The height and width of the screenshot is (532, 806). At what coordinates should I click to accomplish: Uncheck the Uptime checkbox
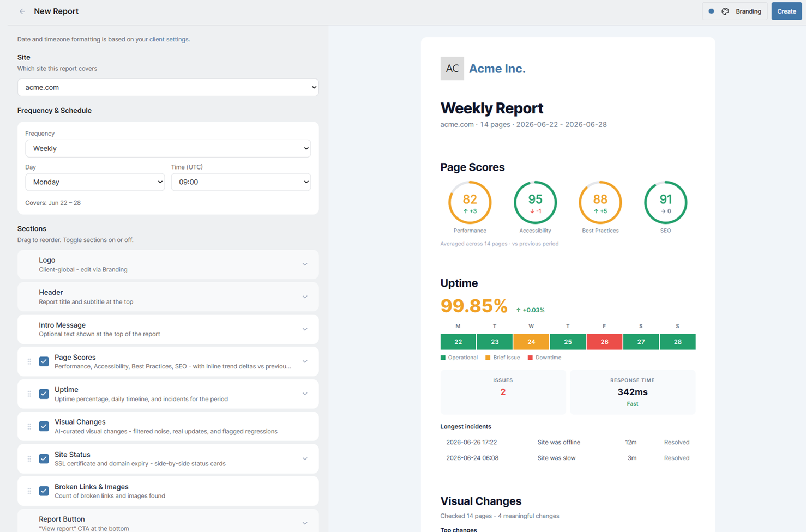coord(44,394)
